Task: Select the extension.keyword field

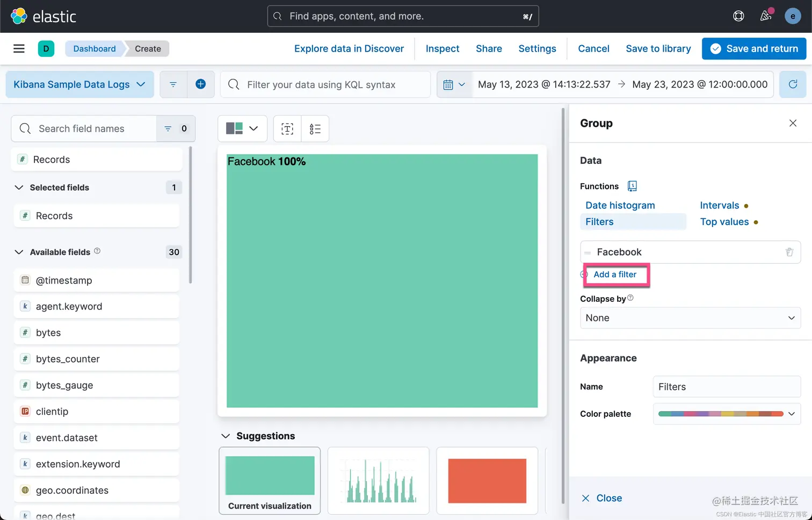Action: pyautogui.click(x=97, y=464)
